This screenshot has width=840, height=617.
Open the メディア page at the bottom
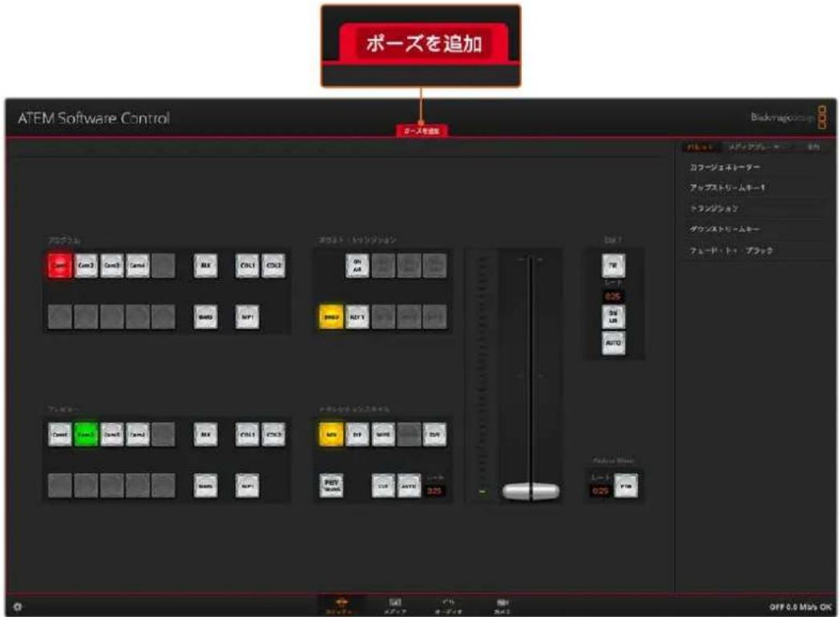pos(395,606)
